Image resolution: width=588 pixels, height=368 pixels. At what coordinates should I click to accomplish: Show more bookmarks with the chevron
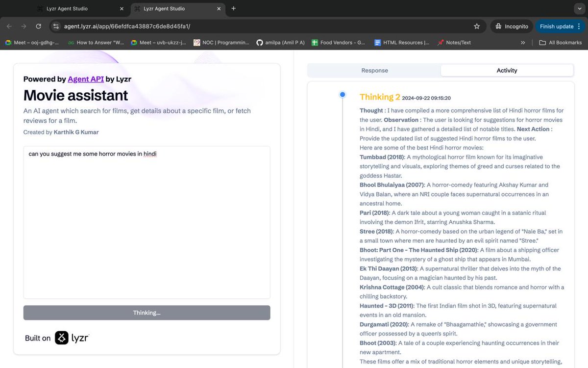(x=523, y=43)
